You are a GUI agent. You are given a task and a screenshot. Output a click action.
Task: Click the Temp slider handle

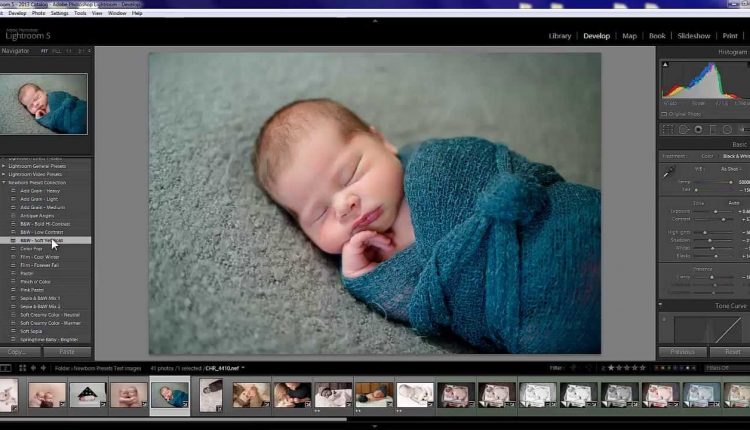(730, 182)
